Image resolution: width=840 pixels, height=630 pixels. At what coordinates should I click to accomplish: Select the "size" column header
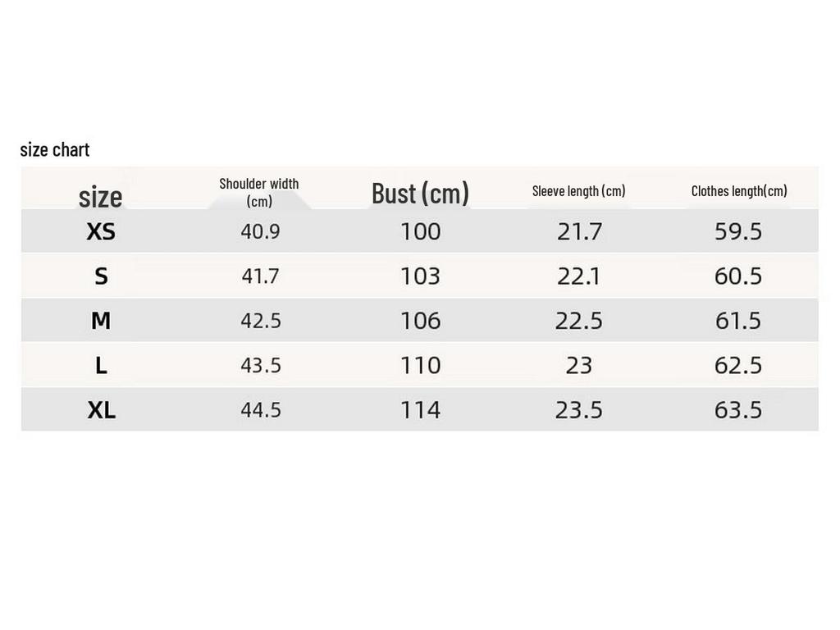coord(100,197)
